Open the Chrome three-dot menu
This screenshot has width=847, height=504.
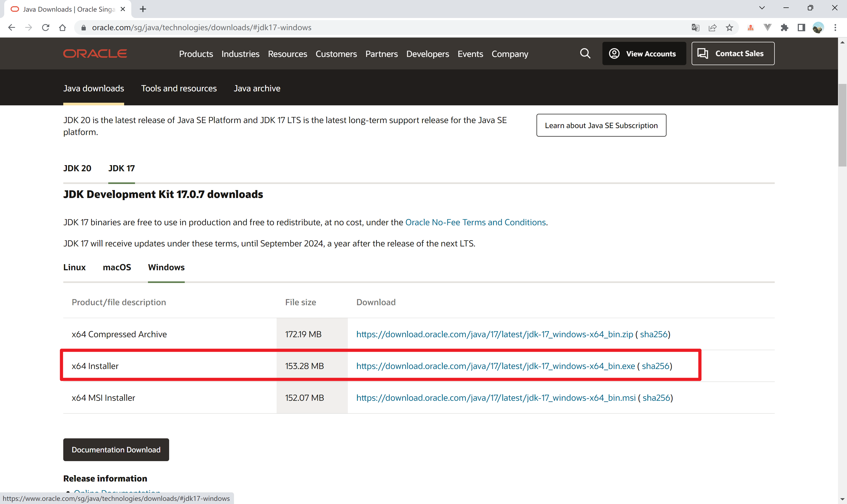pos(835,28)
